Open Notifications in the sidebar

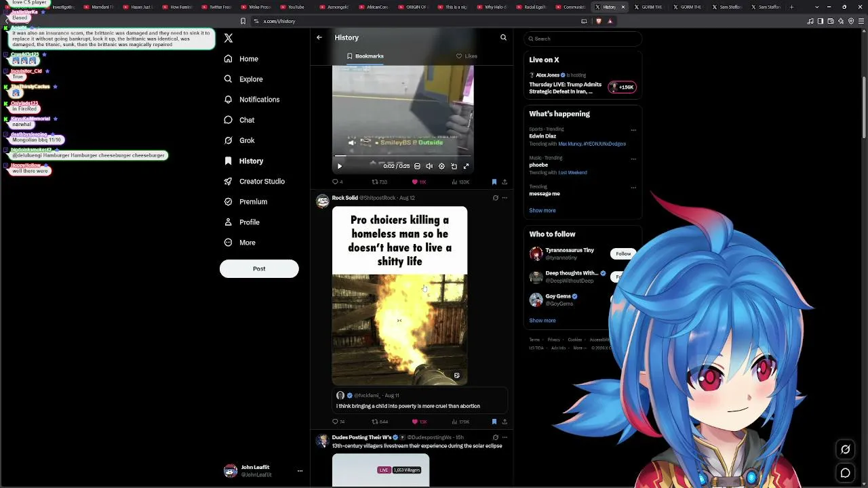[252, 100]
